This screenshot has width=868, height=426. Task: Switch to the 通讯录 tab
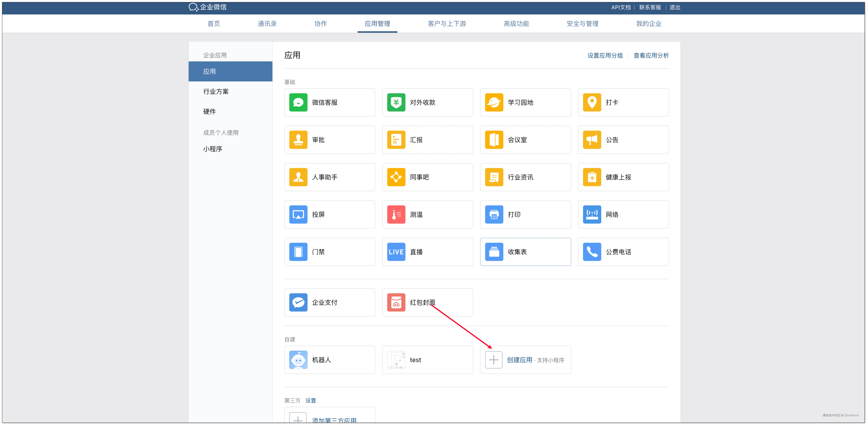click(267, 24)
